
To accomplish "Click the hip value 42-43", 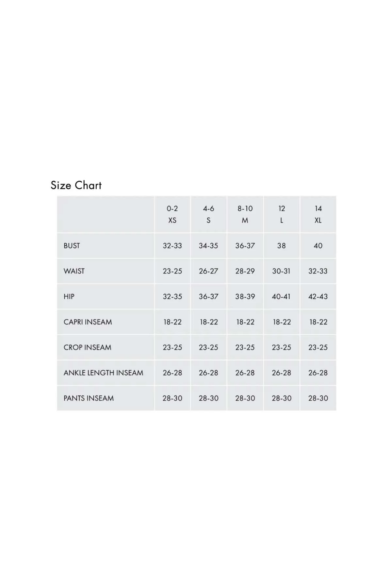I will (318, 297).
